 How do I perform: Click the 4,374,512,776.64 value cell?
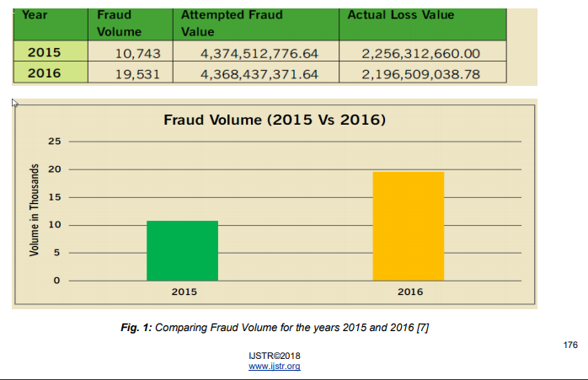pos(256,51)
